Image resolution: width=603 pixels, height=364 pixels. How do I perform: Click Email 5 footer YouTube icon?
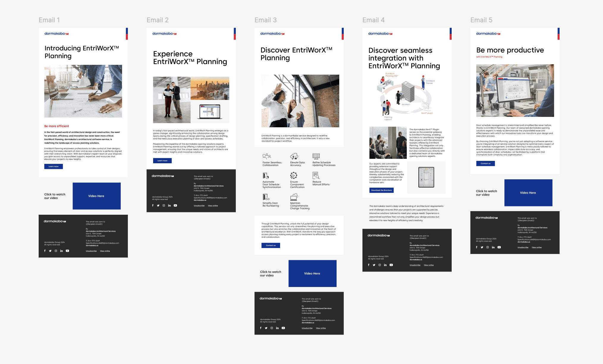pyautogui.click(x=499, y=247)
